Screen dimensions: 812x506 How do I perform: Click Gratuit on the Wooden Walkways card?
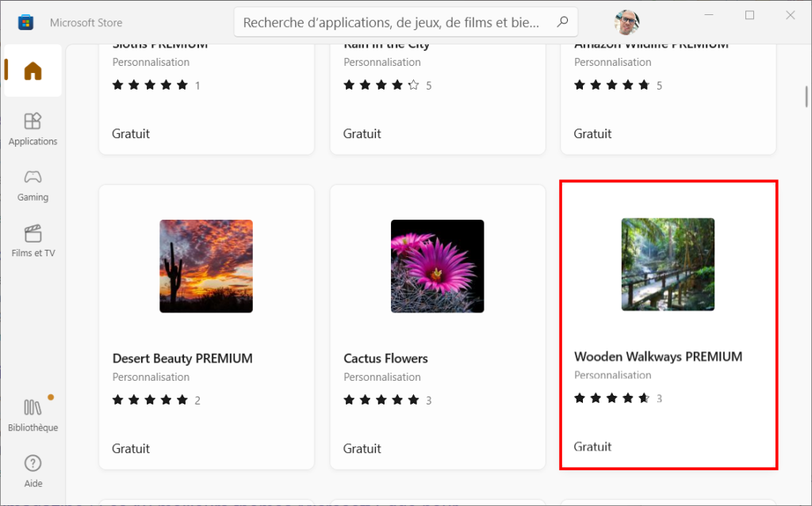[592, 447]
